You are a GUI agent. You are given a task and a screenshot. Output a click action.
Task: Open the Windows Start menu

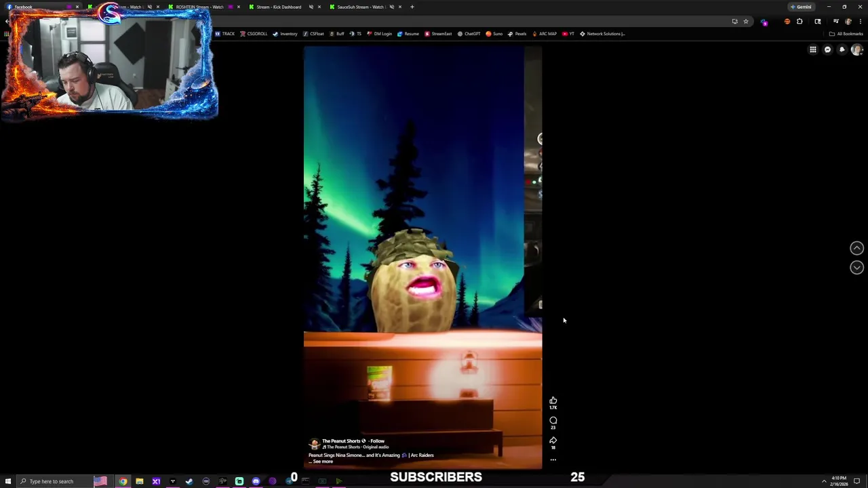[8, 481]
